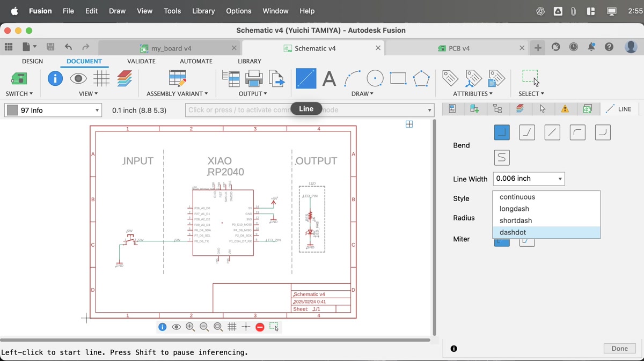644x361 pixels.
Task: Pick the Rectangle drawing tool
Action: click(x=398, y=79)
